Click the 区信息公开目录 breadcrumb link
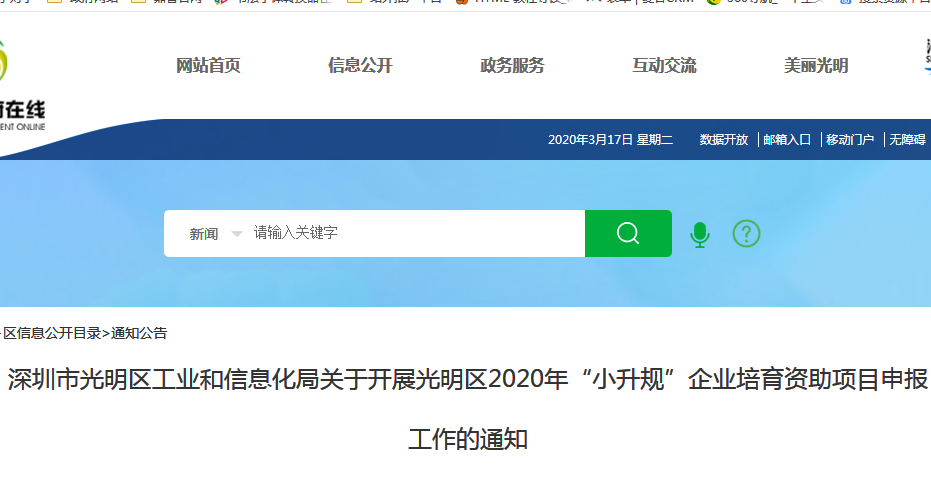Screen dimensions: 931x480 pos(51,333)
